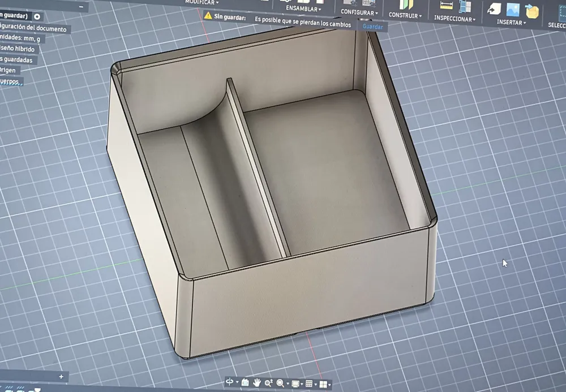Open the MODIFICAR dropdown menu
Image resolution: width=566 pixels, height=392 pixels.
point(202,2)
